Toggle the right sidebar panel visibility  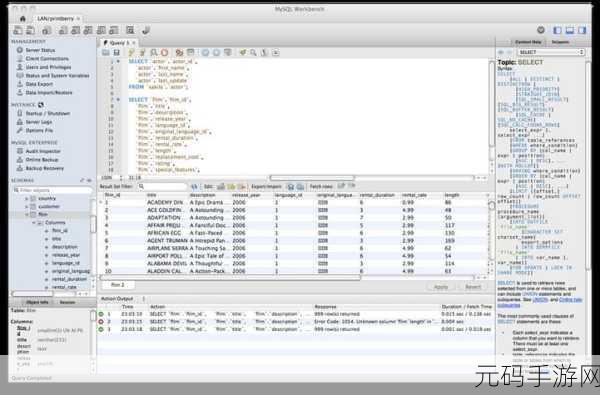click(582, 30)
